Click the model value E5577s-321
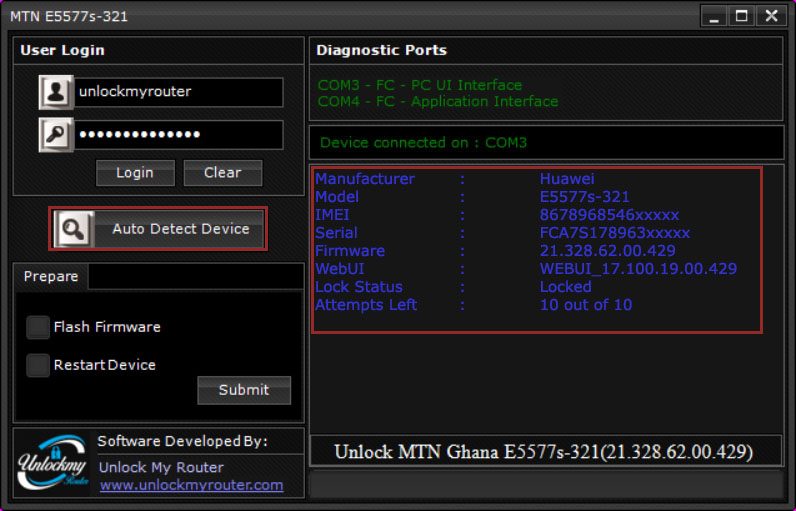This screenshot has width=796, height=511. [584, 197]
